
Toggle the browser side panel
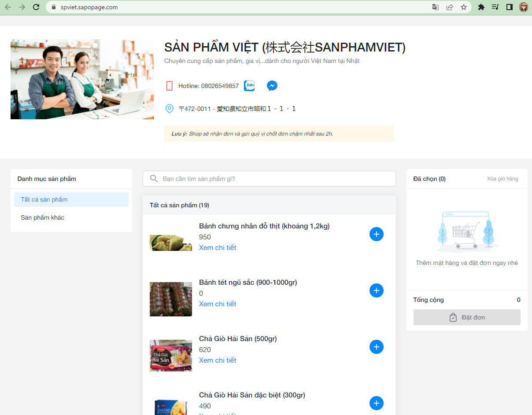coord(510,7)
